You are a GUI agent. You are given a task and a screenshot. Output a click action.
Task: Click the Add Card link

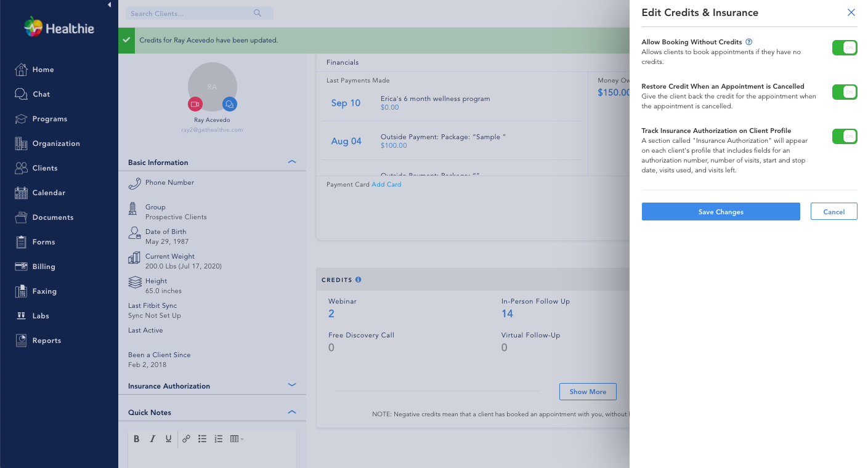pyautogui.click(x=386, y=185)
